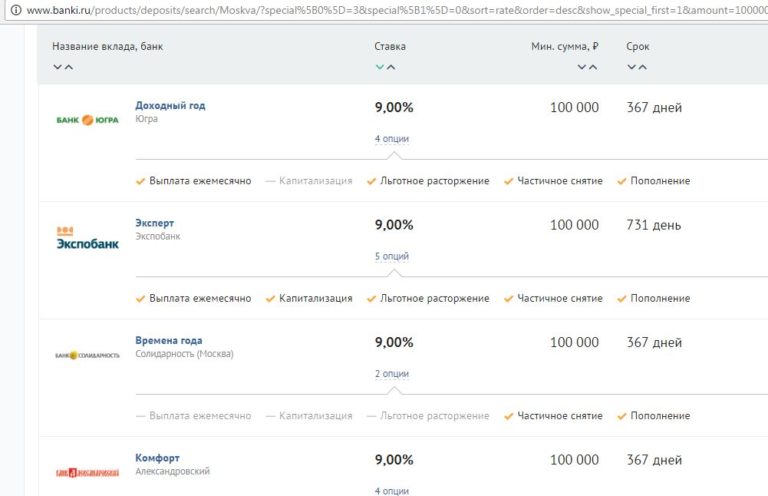
Task: Expand 4 опции for Доходный год
Action: pos(391,139)
